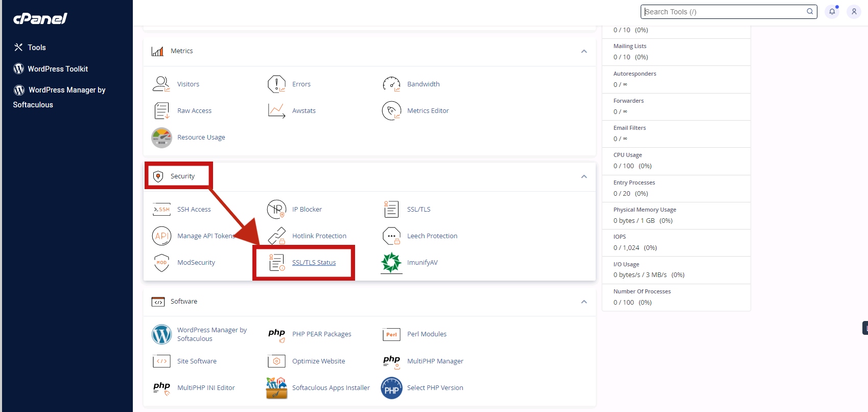
Task: Open notifications bell icon
Action: click(x=832, y=11)
